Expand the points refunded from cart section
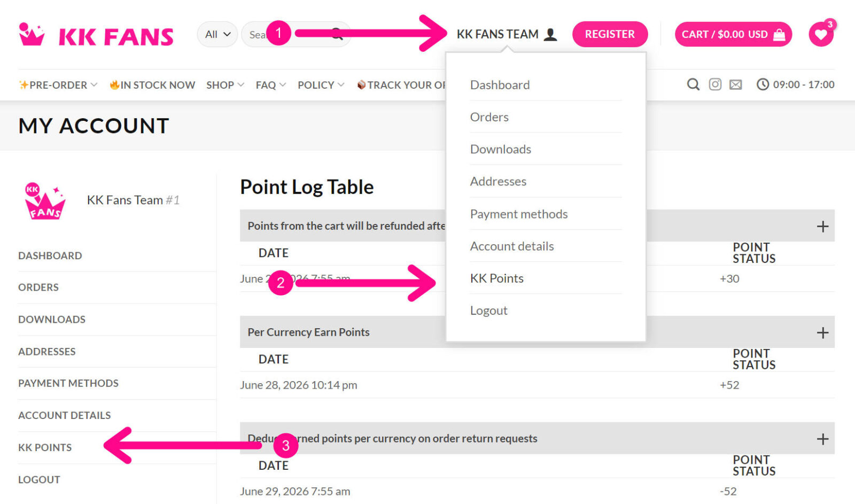This screenshot has height=504, width=855. (822, 226)
